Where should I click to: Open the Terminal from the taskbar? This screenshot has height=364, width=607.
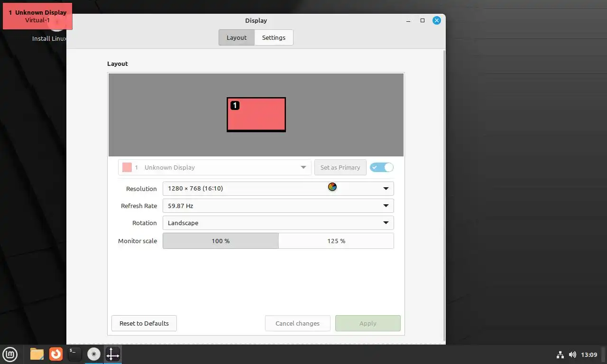pos(75,354)
